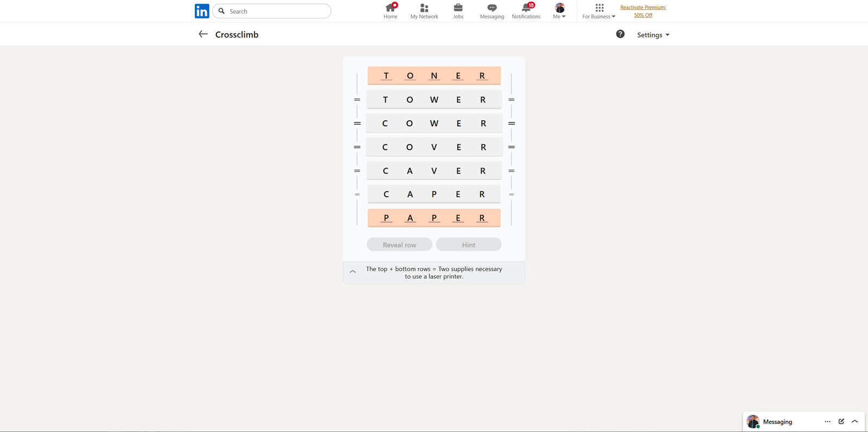Click the Reveal row button
The width and height of the screenshot is (868, 432).
[399, 244]
